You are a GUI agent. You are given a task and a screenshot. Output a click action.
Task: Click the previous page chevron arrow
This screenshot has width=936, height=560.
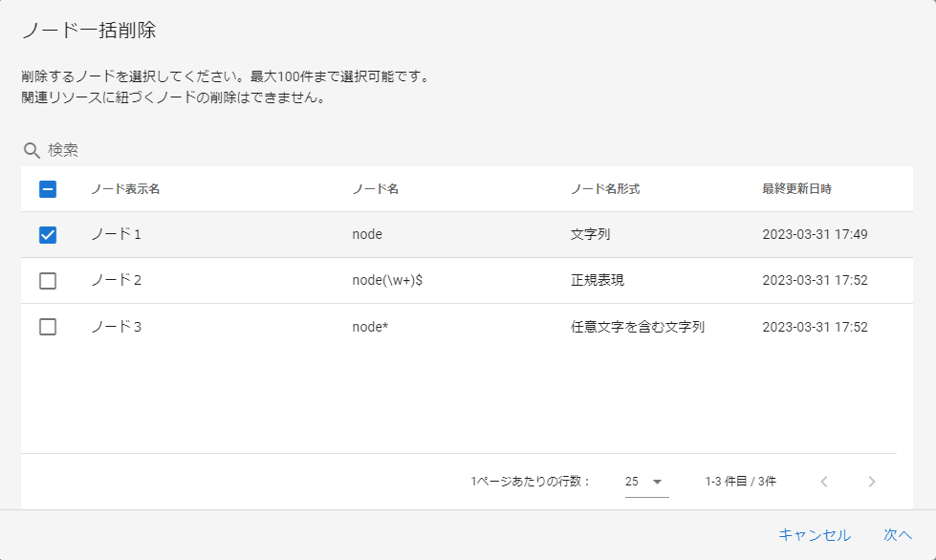[824, 482]
